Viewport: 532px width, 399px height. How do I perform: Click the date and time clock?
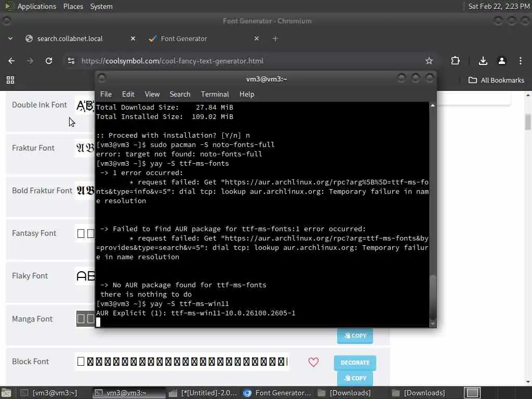[498, 6]
